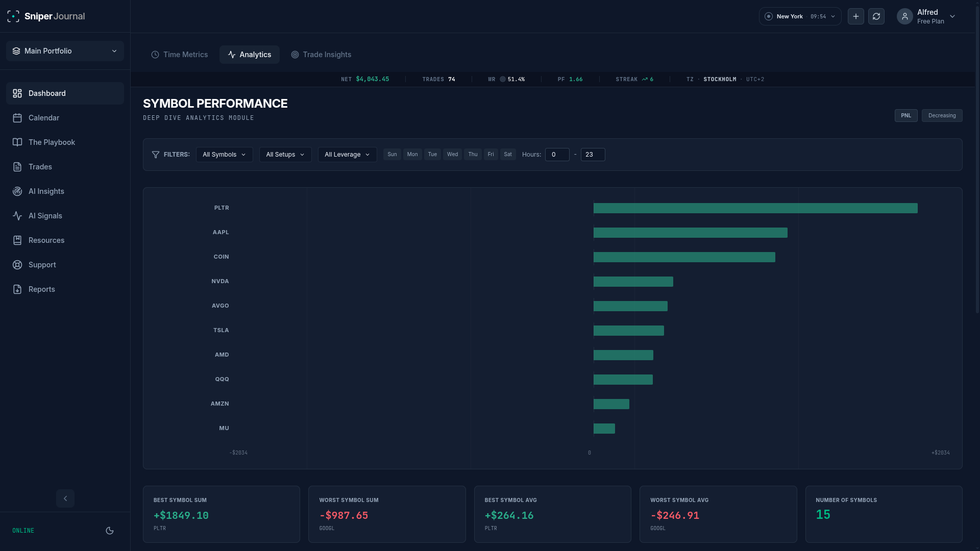The width and height of the screenshot is (980, 551).
Task: Click the New York session indicator dot
Action: coord(769,16)
